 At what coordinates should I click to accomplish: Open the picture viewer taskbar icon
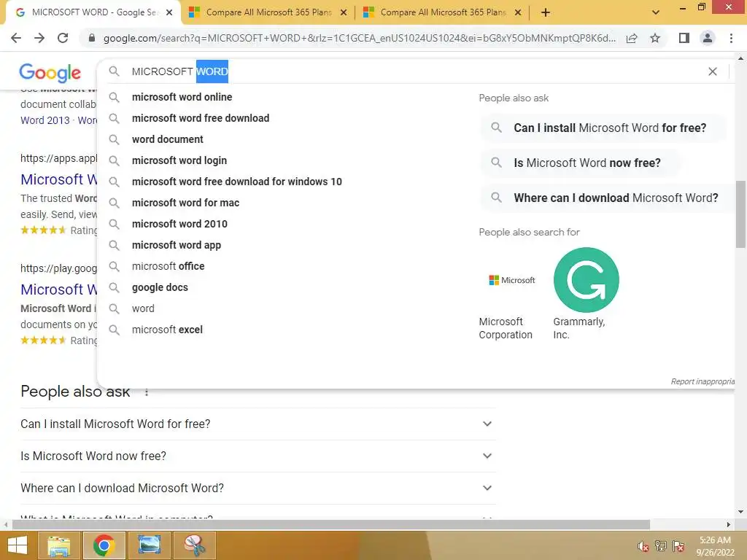point(149,545)
